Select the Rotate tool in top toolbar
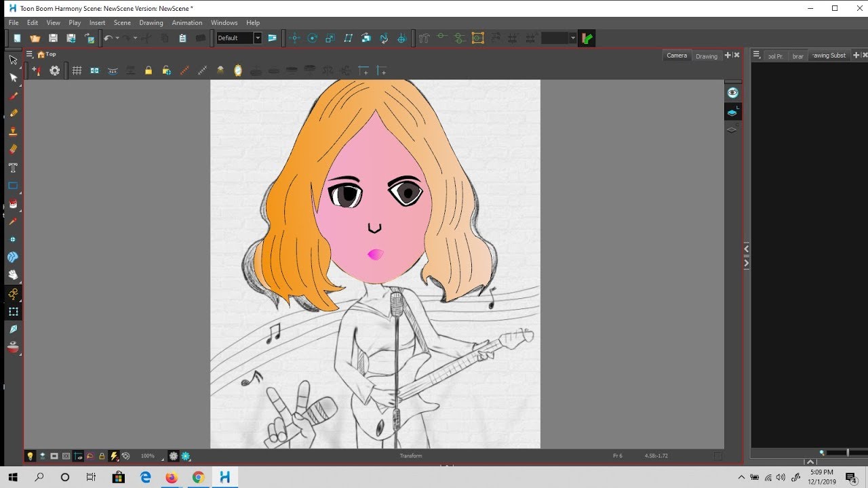 point(313,39)
